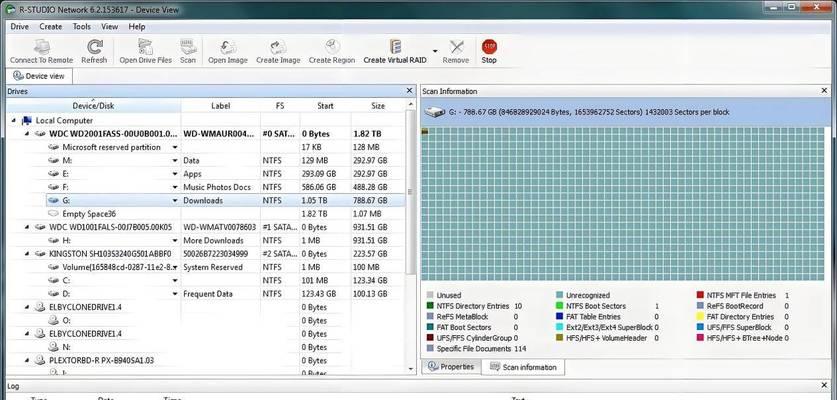This screenshot has height=400, width=837.
Task: Select the ELBYCLONEDRIVE O: disc icon
Action: pyautogui.click(x=53, y=320)
